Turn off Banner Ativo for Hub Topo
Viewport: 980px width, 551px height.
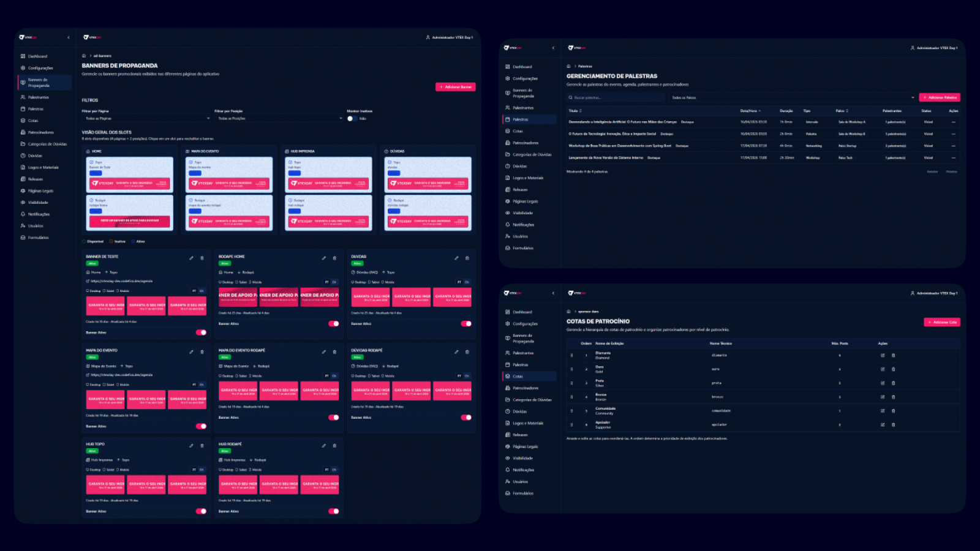point(201,511)
